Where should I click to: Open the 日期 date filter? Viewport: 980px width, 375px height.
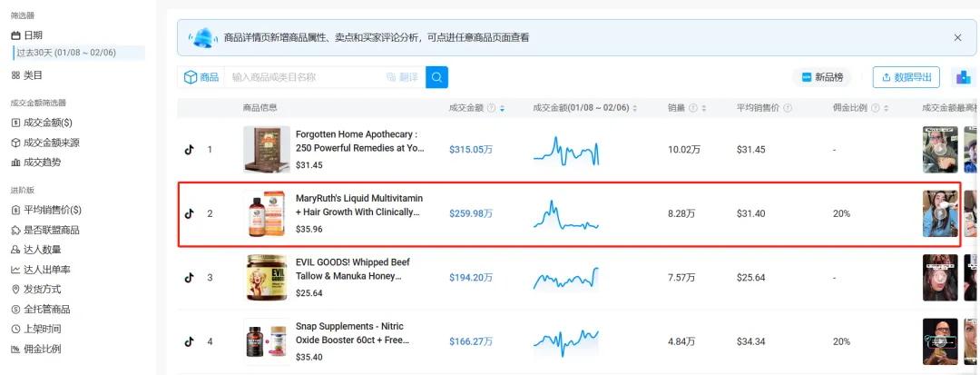[26, 35]
